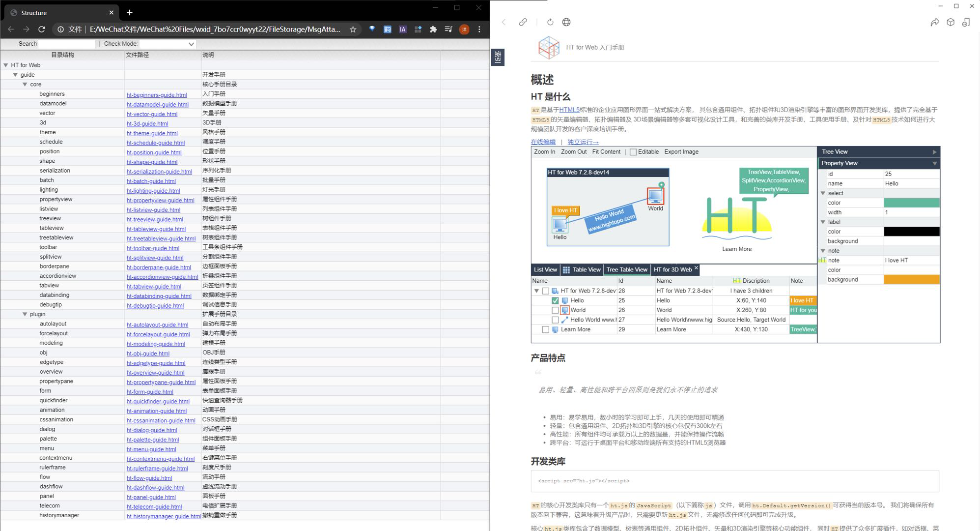Collapse the plugin tree node

[25, 314]
